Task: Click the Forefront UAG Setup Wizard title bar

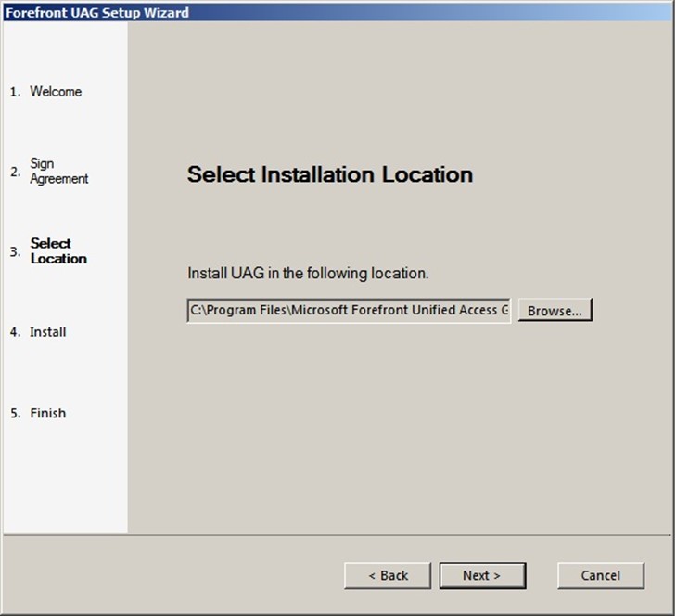Action: [278, 12]
